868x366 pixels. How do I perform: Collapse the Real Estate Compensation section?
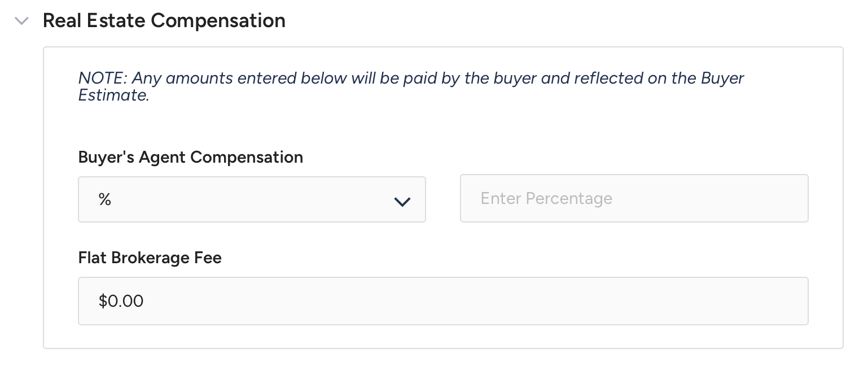pyautogui.click(x=22, y=21)
